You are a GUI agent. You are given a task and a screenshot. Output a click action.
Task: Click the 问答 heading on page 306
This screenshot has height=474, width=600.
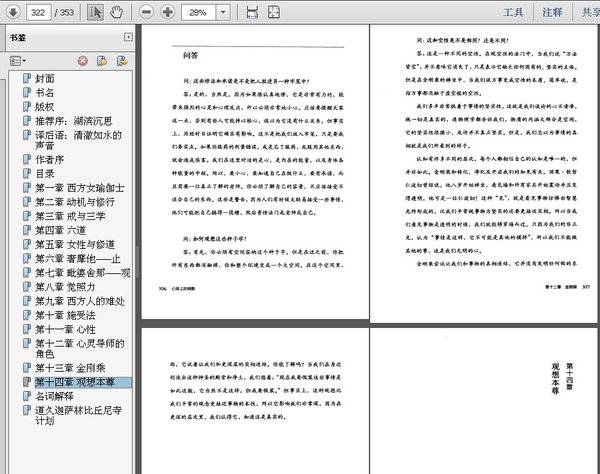tap(191, 55)
